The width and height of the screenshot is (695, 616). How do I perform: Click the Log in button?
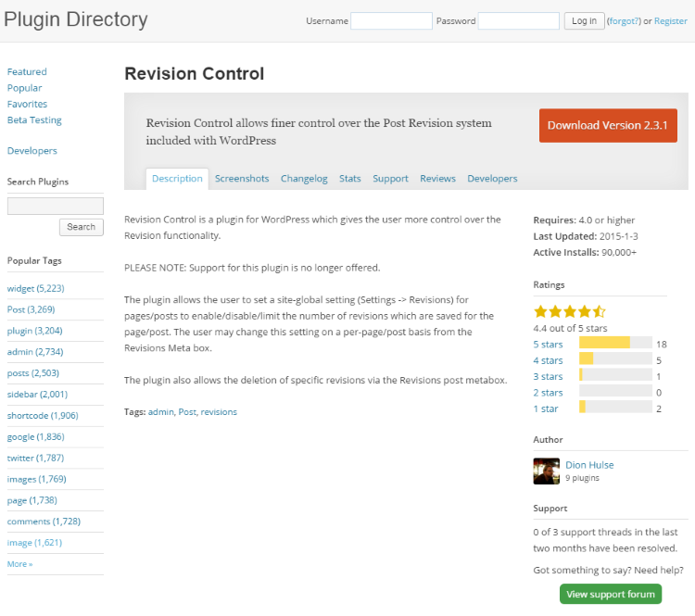pyautogui.click(x=584, y=20)
